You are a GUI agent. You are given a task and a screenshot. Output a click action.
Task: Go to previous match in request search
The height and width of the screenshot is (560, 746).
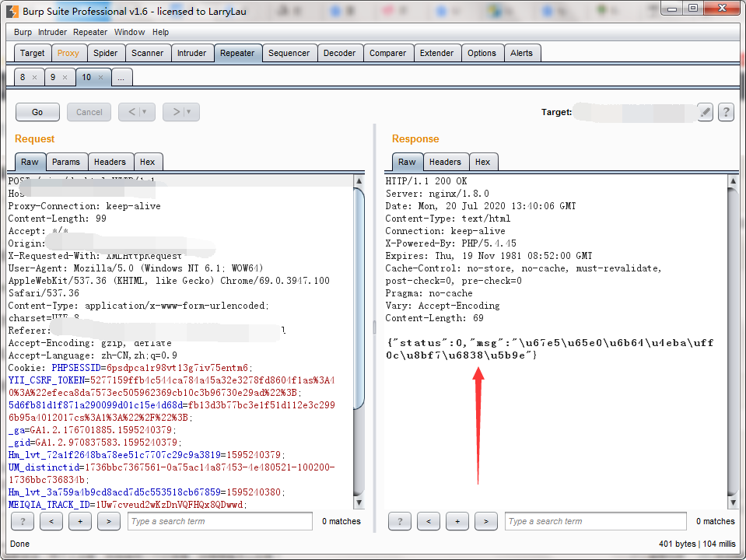click(51, 521)
